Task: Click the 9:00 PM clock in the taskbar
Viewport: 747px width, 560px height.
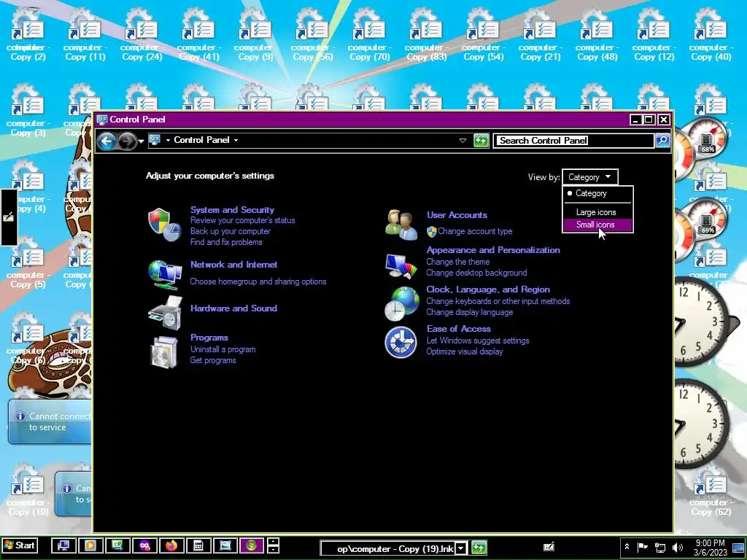Action: click(x=710, y=548)
